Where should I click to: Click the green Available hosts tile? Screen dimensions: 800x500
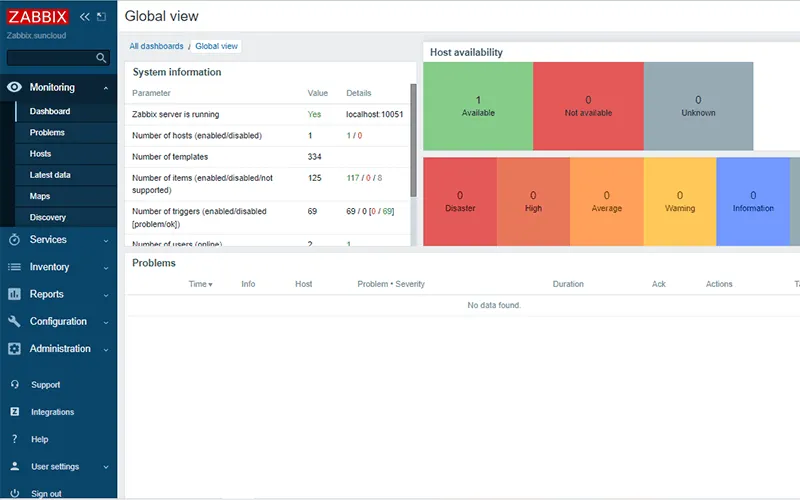478,106
